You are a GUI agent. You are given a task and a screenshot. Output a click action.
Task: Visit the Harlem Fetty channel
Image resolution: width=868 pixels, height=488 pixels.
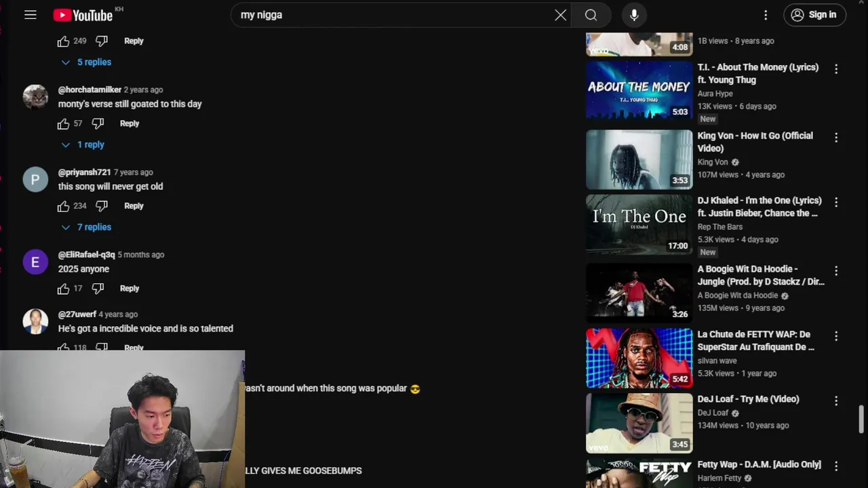click(x=719, y=478)
